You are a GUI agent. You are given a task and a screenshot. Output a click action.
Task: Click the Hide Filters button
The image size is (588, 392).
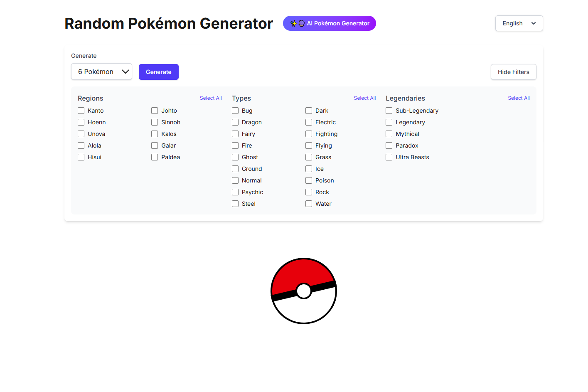pyautogui.click(x=514, y=72)
